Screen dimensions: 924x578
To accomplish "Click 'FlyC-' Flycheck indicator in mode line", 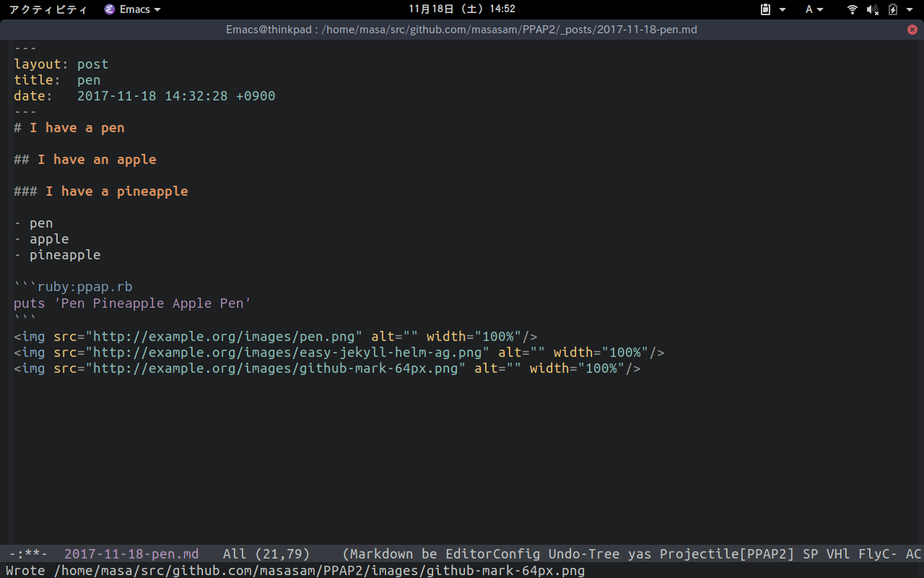I will (x=878, y=554).
